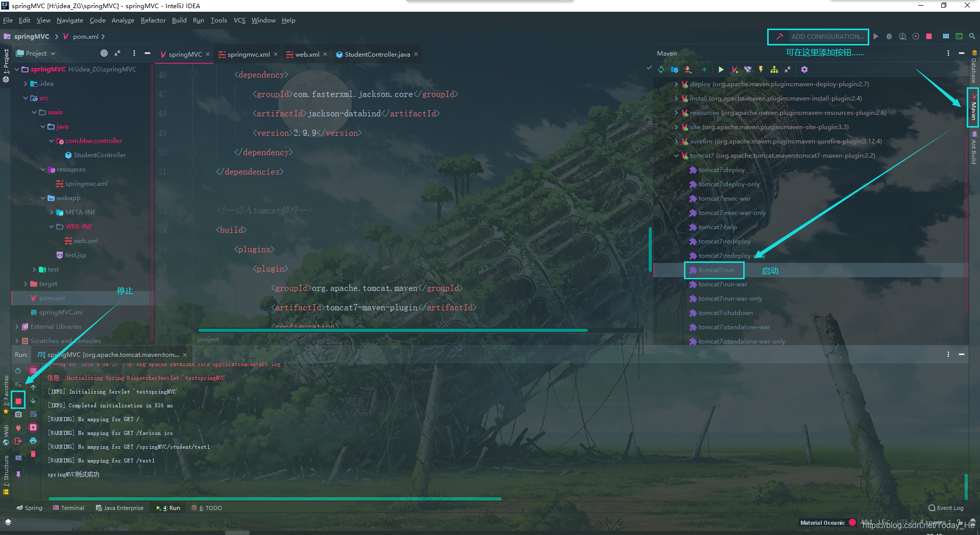
Task: Open the VCS menu
Action: [x=239, y=20]
